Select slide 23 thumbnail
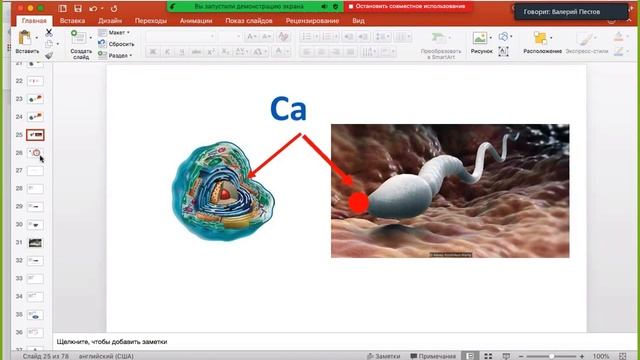 (35, 99)
